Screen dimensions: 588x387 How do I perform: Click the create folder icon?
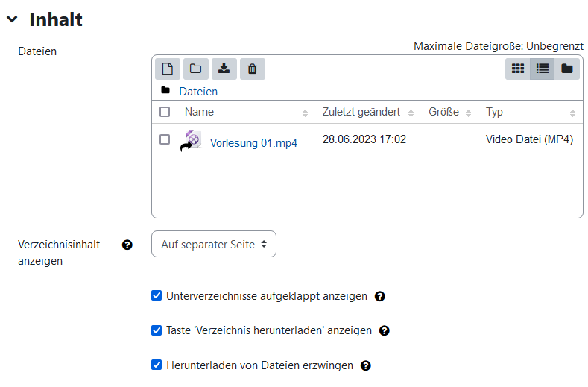(195, 69)
